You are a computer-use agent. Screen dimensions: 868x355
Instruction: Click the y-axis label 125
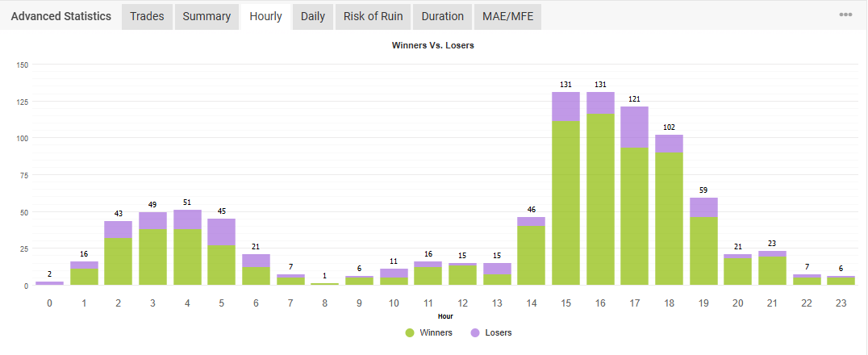[x=23, y=102]
